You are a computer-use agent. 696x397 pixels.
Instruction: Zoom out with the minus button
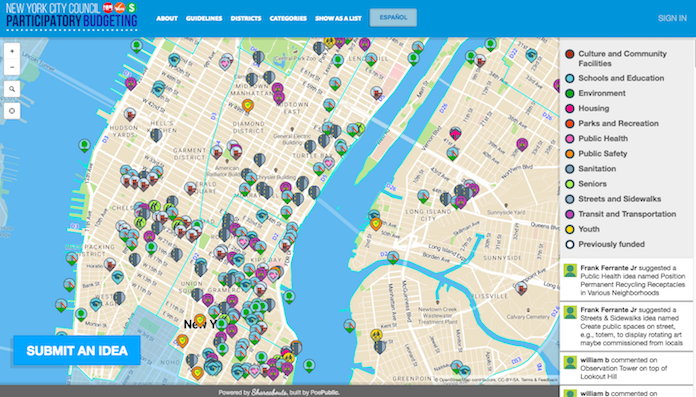coord(12,67)
